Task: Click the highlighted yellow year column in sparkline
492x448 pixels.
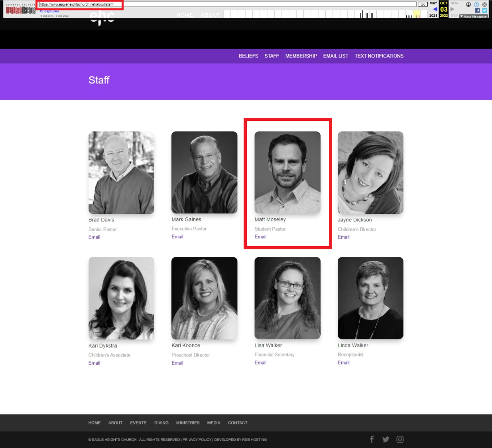Action: tap(417, 14)
